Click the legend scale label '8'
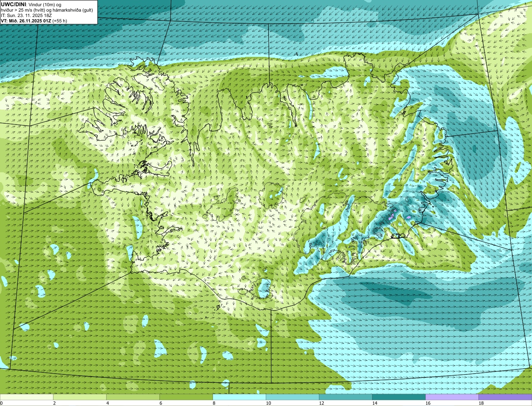The image size is (532, 406). 214,403
